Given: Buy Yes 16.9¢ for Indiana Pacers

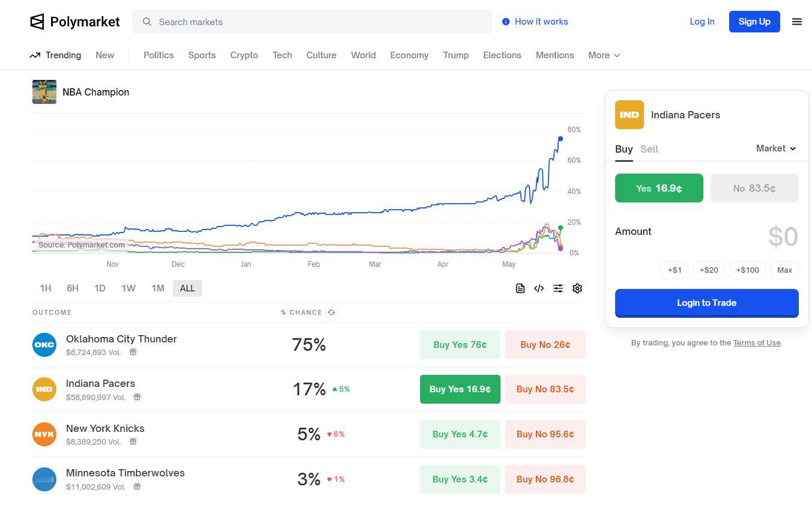Looking at the screenshot, I should tap(460, 389).
